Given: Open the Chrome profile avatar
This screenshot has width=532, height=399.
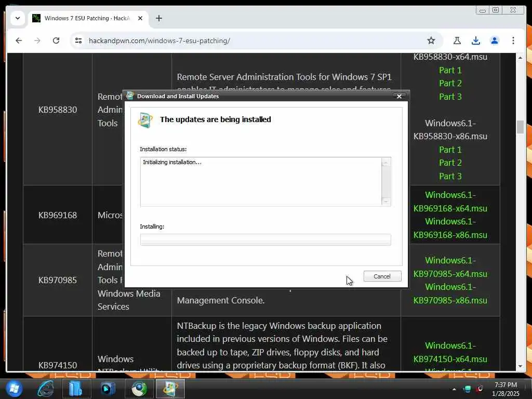Looking at the screenshot, I should tap(495, 41).
